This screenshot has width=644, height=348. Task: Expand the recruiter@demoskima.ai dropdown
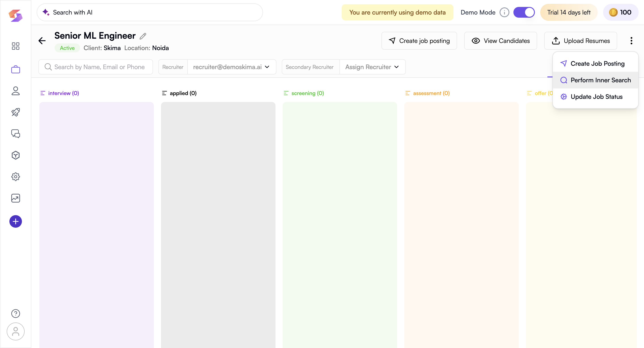tap(231, 67)
